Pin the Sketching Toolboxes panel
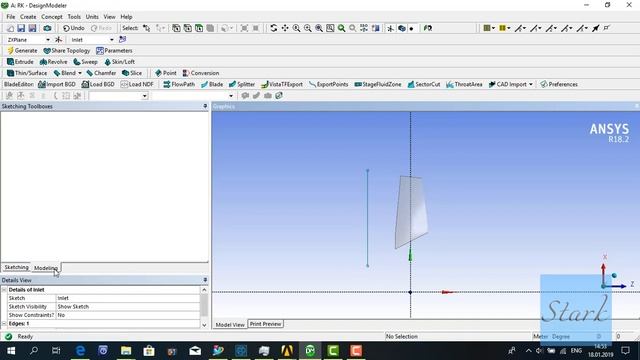 click(205, 106)
